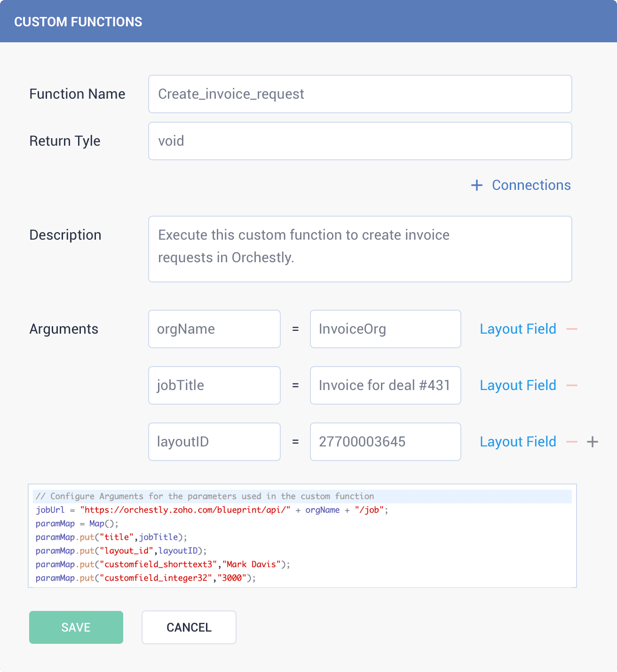Add a new argument with plus icon
This screenshot has height=672, width=617.
(593, 442)
